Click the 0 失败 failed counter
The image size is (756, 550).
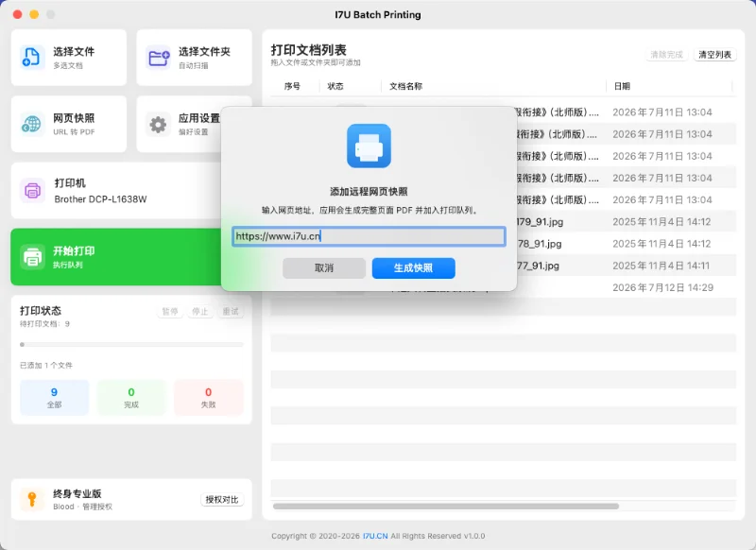(x=208, y=397)
